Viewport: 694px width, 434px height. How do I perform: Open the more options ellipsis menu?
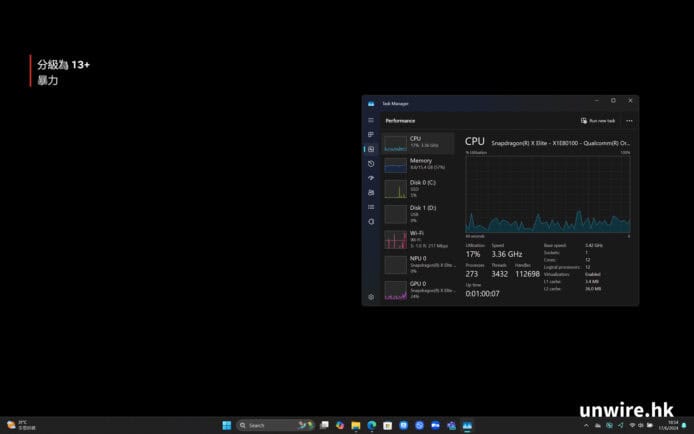(629, 120)
